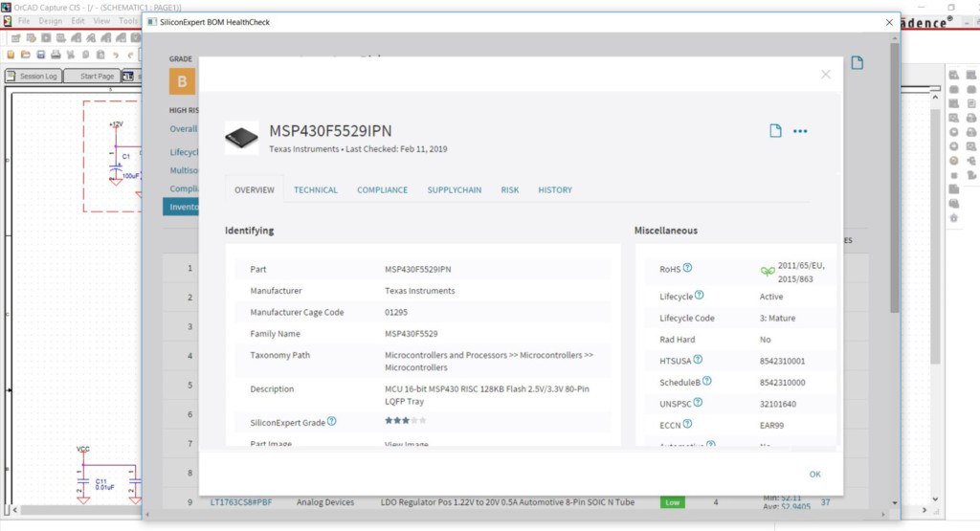The image size is (980, 531).
Task: Click the UNSPSC help icon
Action: pyautogui.click(x=698, y=403)
